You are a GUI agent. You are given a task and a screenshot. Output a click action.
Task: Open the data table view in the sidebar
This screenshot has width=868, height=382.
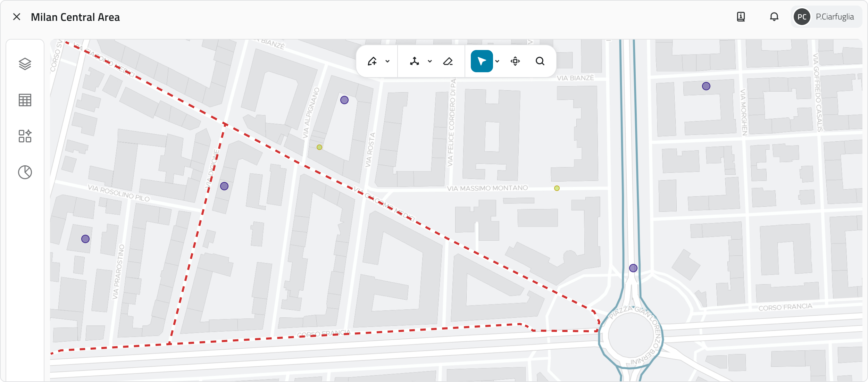[x=25, y=100]
